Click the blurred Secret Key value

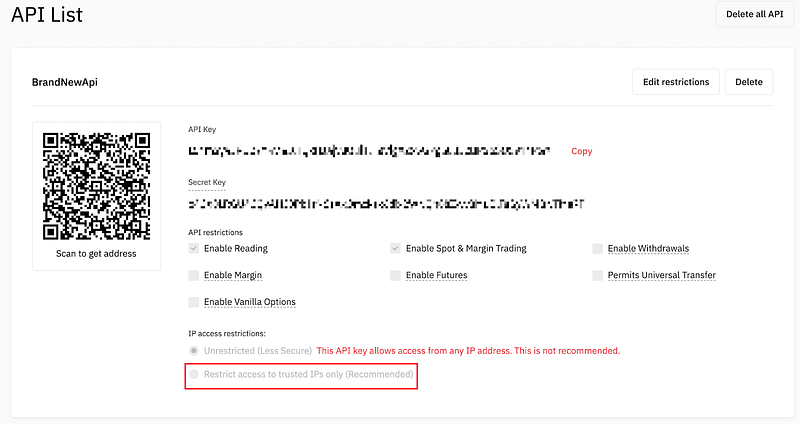[x=386, y=204]
